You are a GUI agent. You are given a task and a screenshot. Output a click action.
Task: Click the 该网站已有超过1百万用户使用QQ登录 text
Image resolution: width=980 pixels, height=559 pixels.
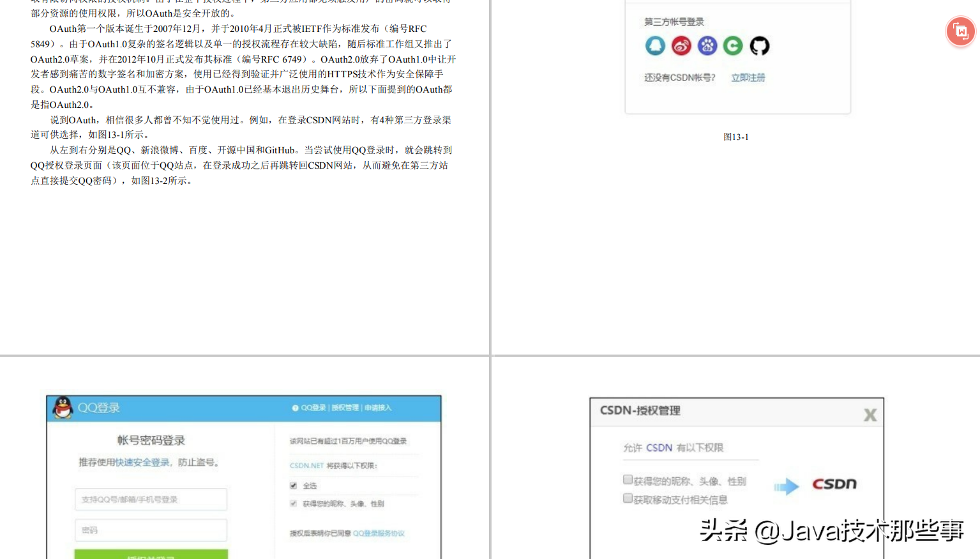click(x=348, y=441)
